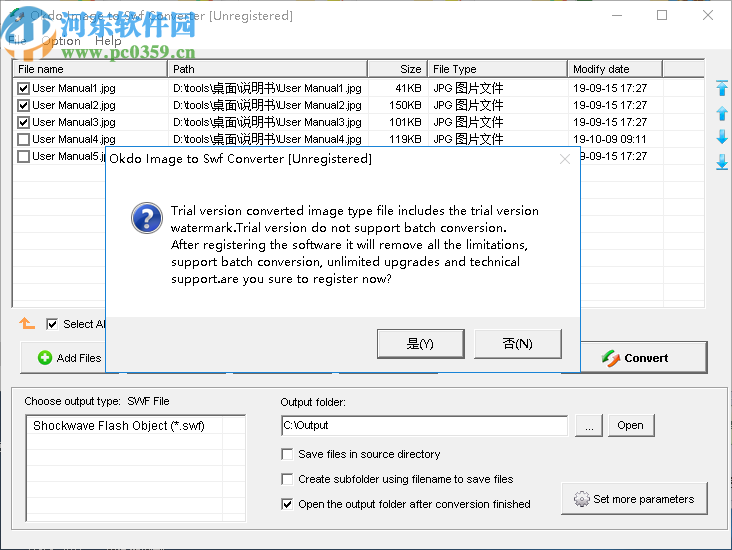Click the move-up arrow icon
This screenshot has width=732, height=550.
[x=722, y=113]
